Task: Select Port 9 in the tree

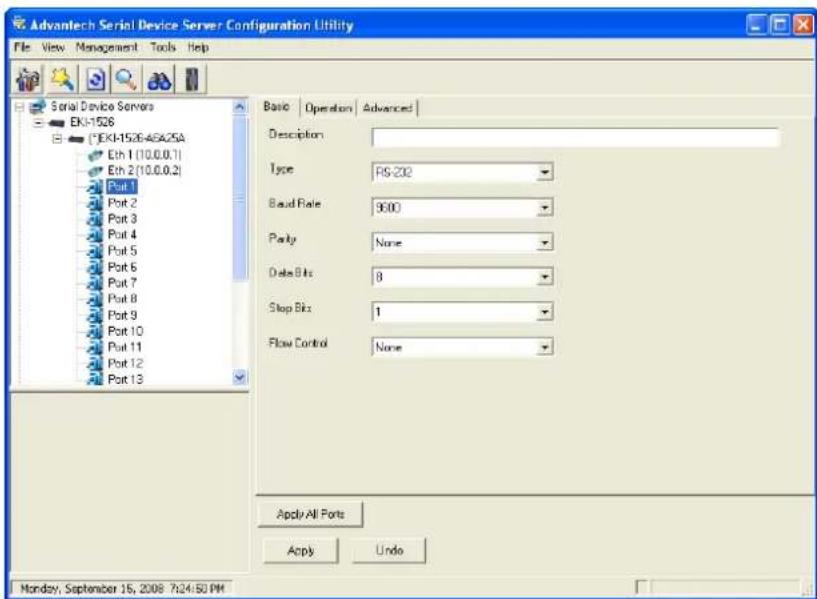Action: [x=122, y=315]
